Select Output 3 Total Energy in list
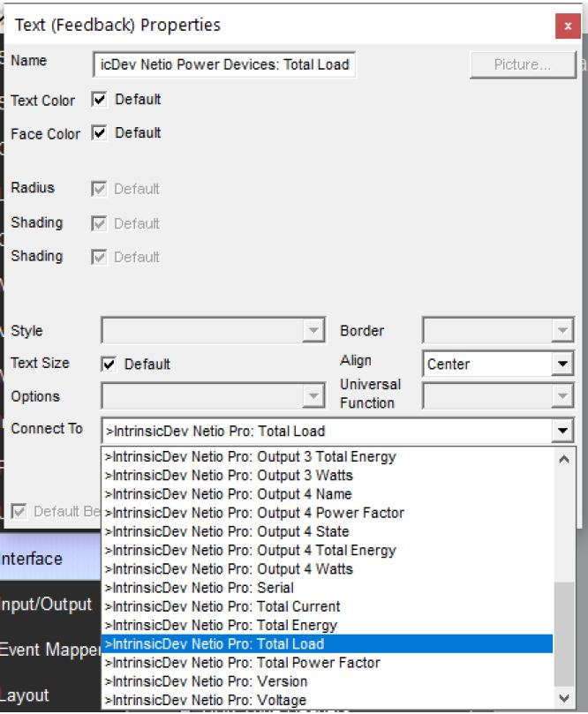 click(x=327, y=456)
